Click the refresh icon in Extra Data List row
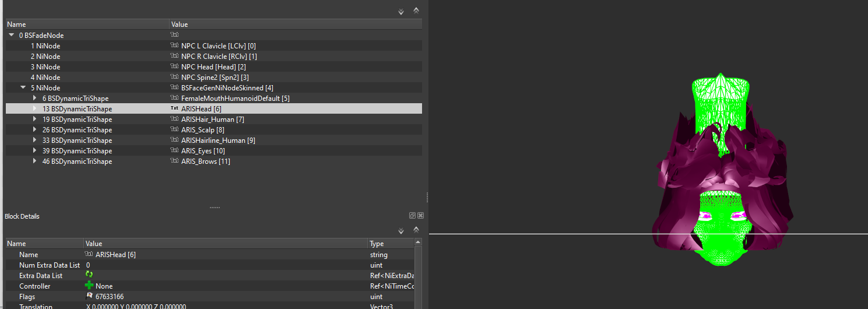Image resolution: width=868 pixels, height=309 pixels. [x=89, y=275]
